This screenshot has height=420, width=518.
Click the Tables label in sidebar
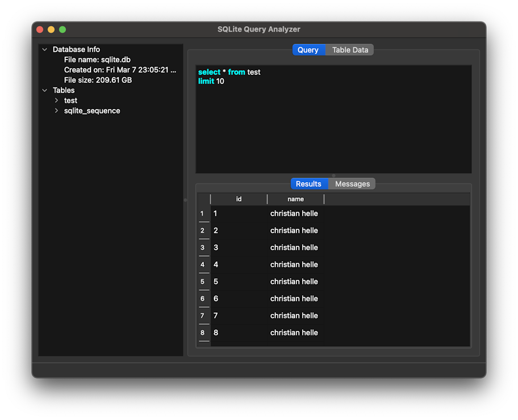click(64, 90)
